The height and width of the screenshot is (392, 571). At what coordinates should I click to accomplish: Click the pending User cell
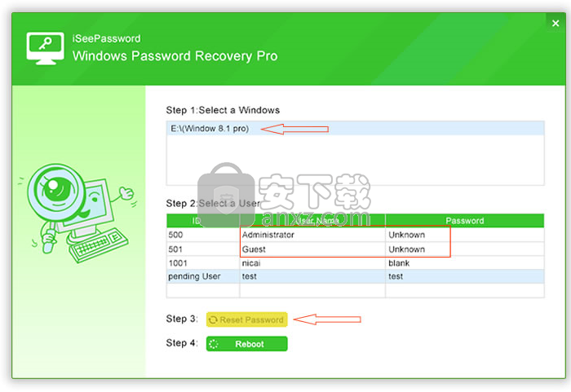(203, 276)
